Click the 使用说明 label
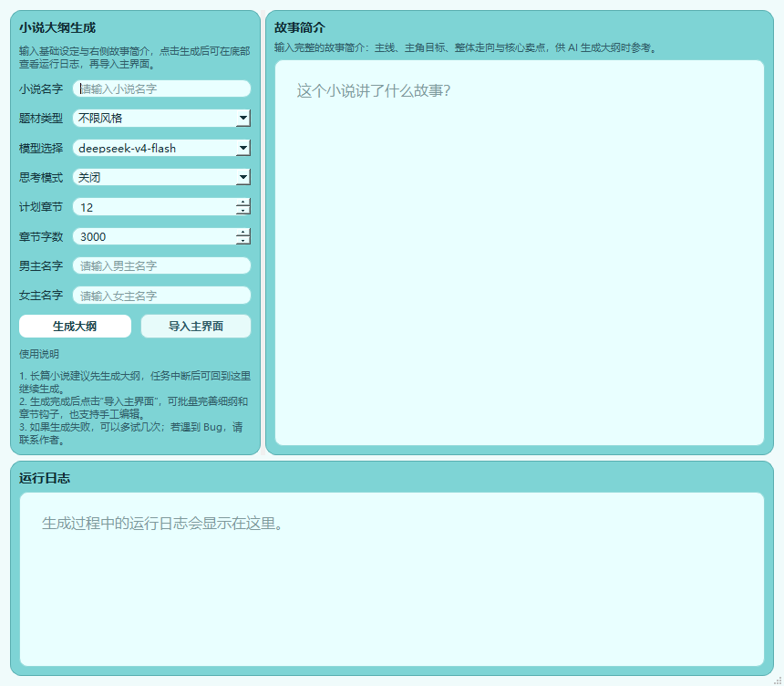The image size is (784, 686). (39, 354)
